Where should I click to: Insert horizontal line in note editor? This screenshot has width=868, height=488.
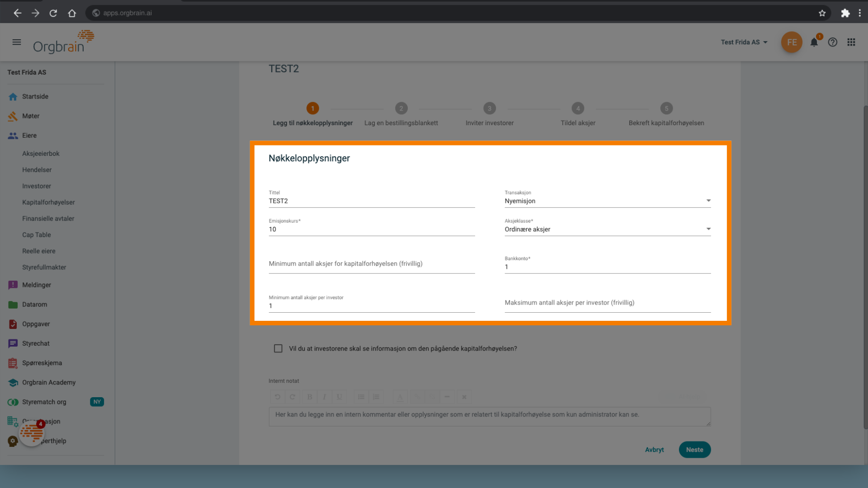[x=447, y=397]
